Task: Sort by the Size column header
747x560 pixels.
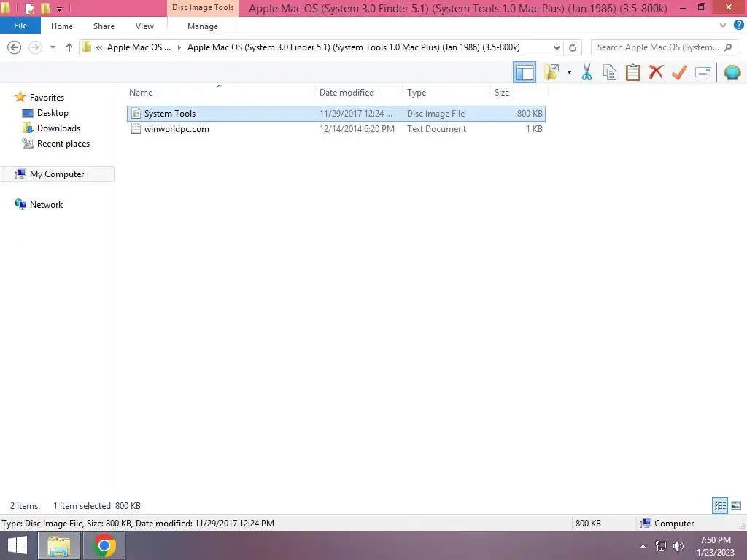Action: point(502,93)
